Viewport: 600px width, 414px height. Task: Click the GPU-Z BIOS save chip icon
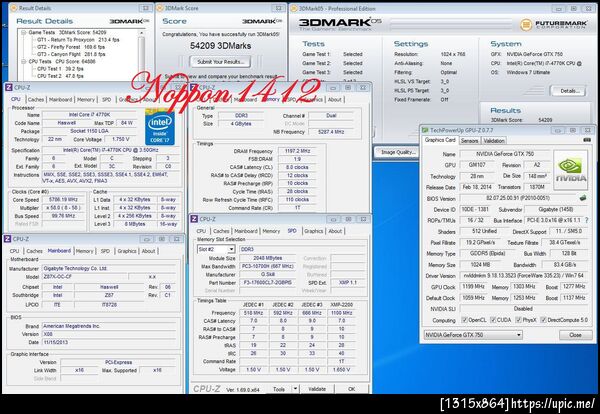coord(582,198)
